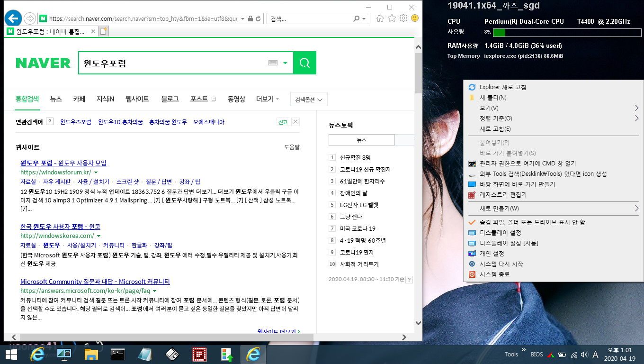Click the NAVER logo

pyautogui.click(x=43, y=63)
